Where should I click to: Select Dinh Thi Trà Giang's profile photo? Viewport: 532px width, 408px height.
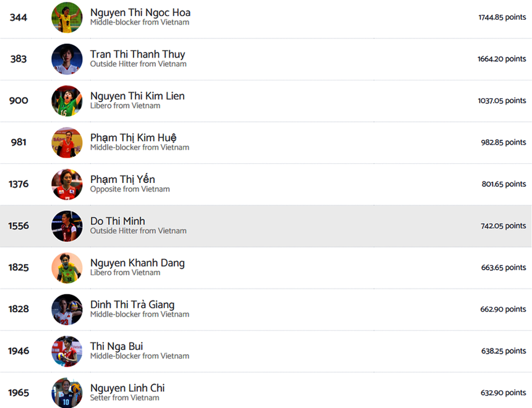(x=67, y=309)
